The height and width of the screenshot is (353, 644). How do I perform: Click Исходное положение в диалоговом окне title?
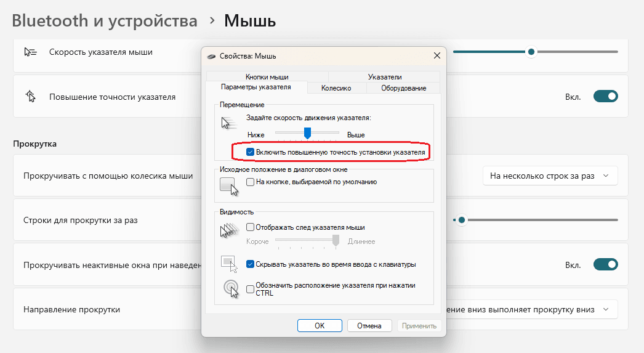point(283,169)
